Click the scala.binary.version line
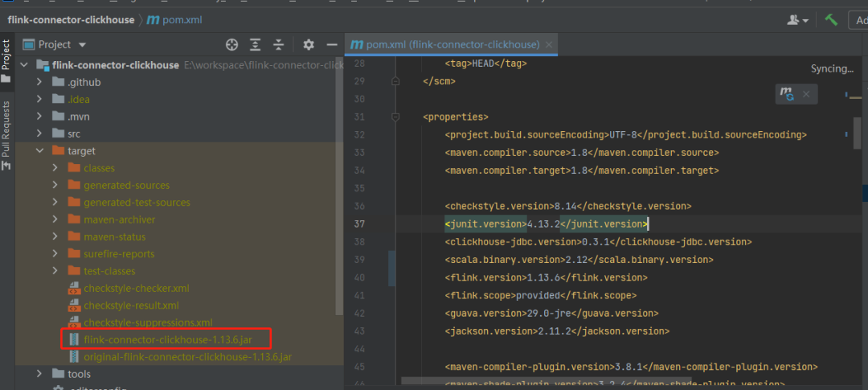868x390 pixels. tap(579, 259)
